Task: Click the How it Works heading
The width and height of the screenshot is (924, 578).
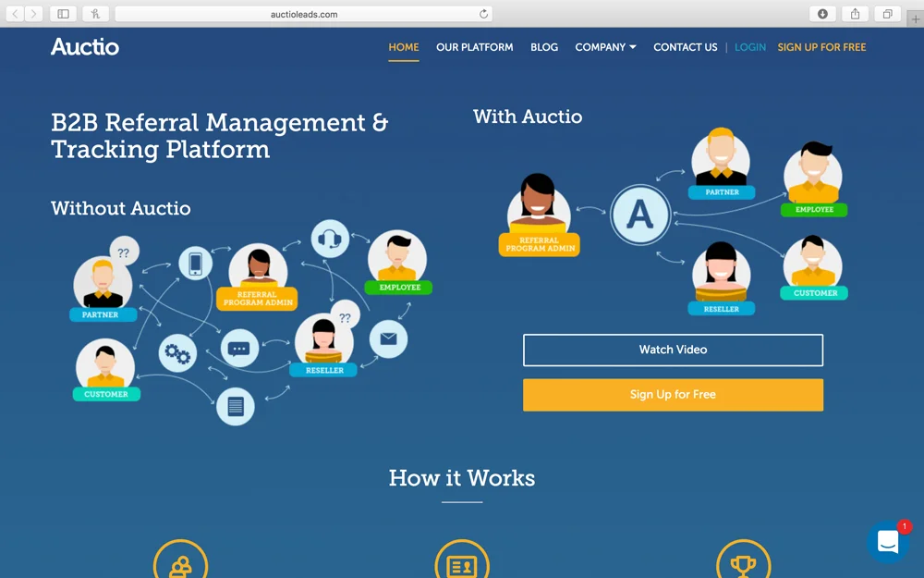Action: 462,478
